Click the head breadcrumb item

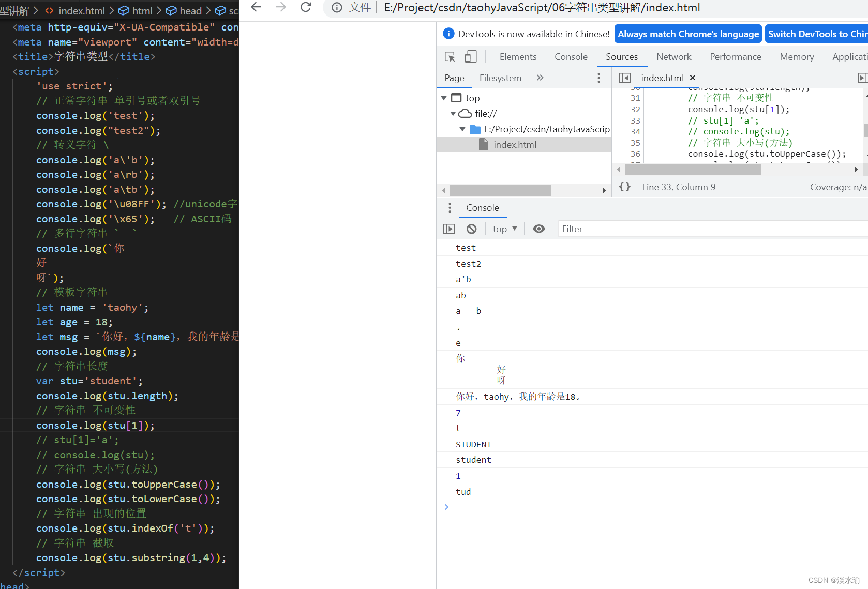point(190,10)
